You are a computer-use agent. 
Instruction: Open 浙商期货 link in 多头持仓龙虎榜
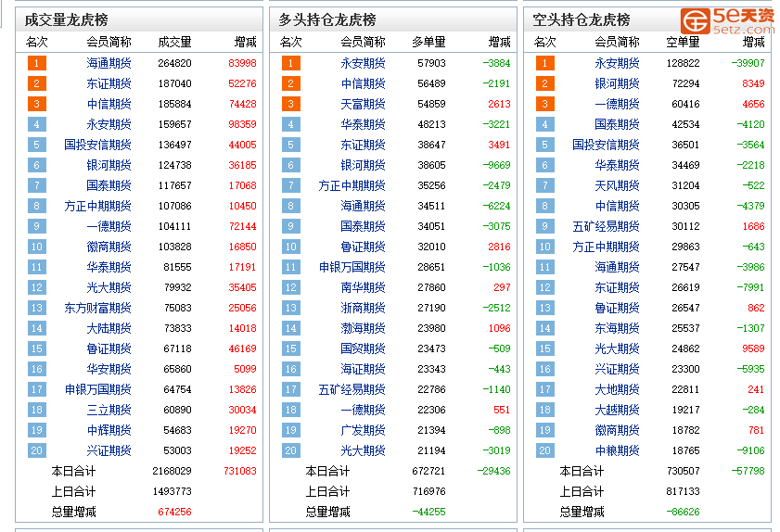(364, 308)
